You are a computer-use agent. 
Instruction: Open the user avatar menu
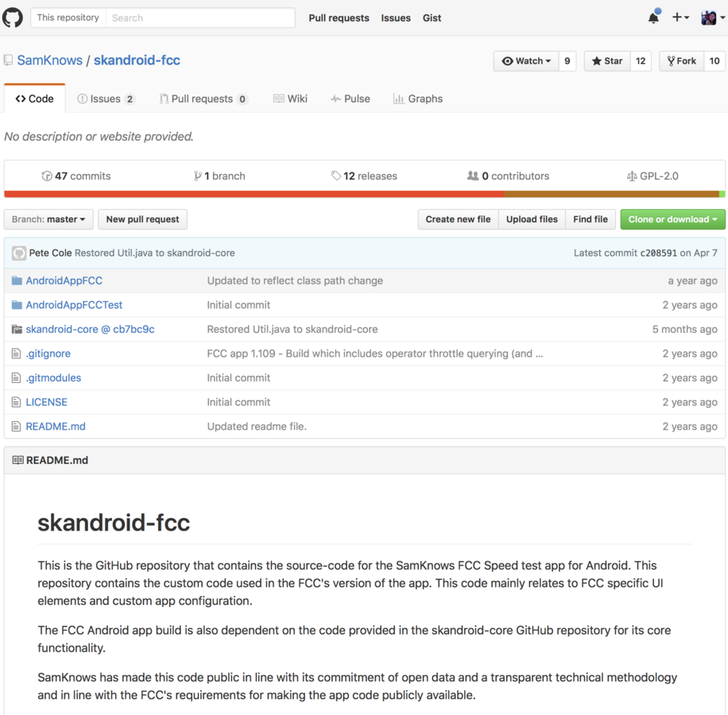click(x=713, y=17)
